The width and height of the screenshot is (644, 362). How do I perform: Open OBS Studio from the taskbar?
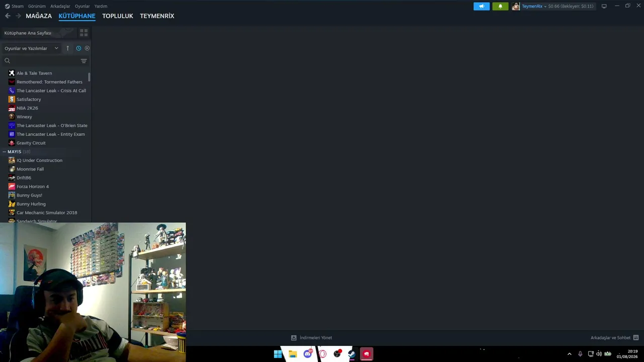[337, 354]
